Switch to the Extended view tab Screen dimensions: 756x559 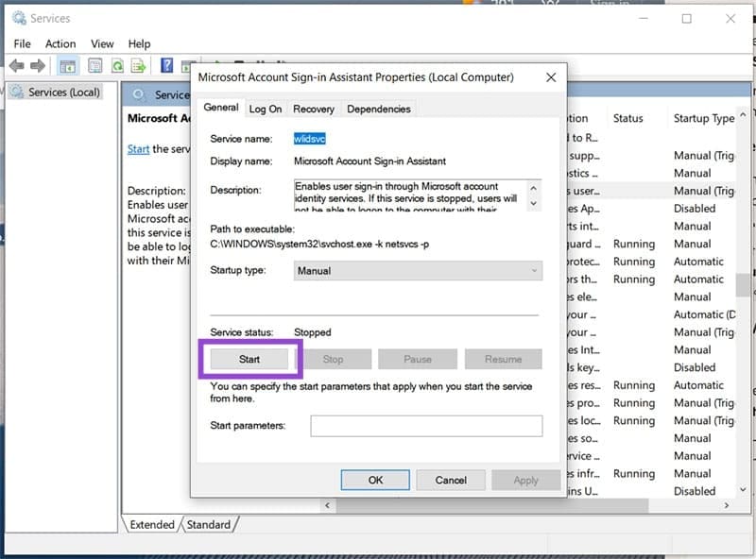[x=152, y=524]
